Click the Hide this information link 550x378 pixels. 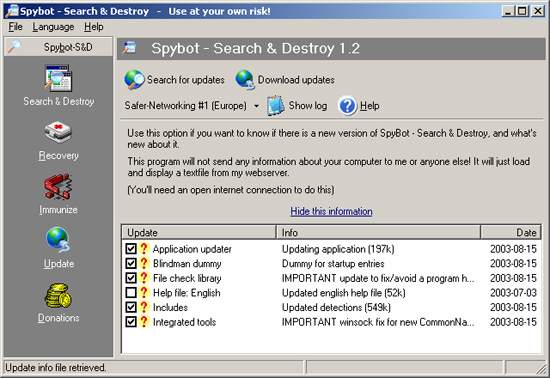(331, 211)
